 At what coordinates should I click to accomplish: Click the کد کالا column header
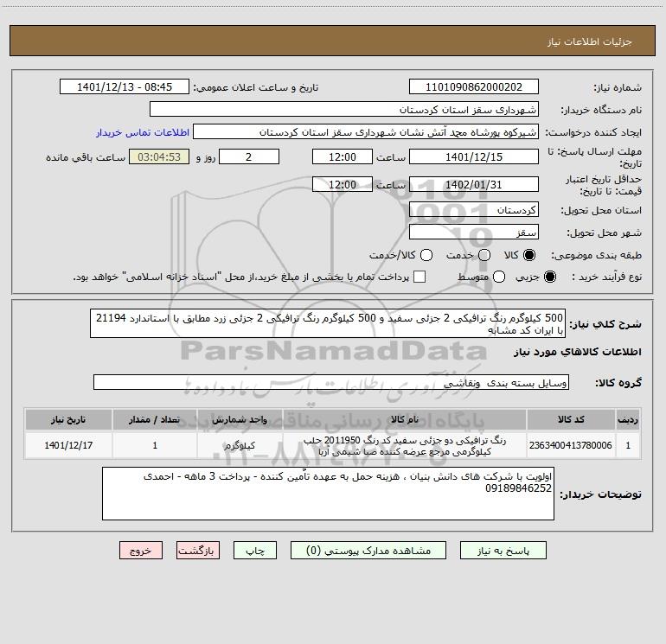click(571, 420)
